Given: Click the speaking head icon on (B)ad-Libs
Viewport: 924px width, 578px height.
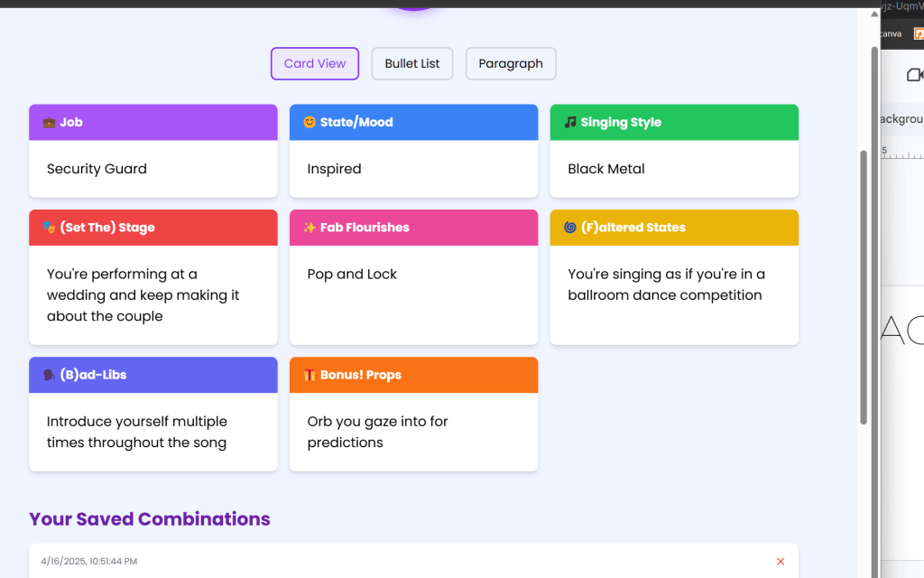Looking at the screenshot, I should pyautogui.click(x=49, y=375).
